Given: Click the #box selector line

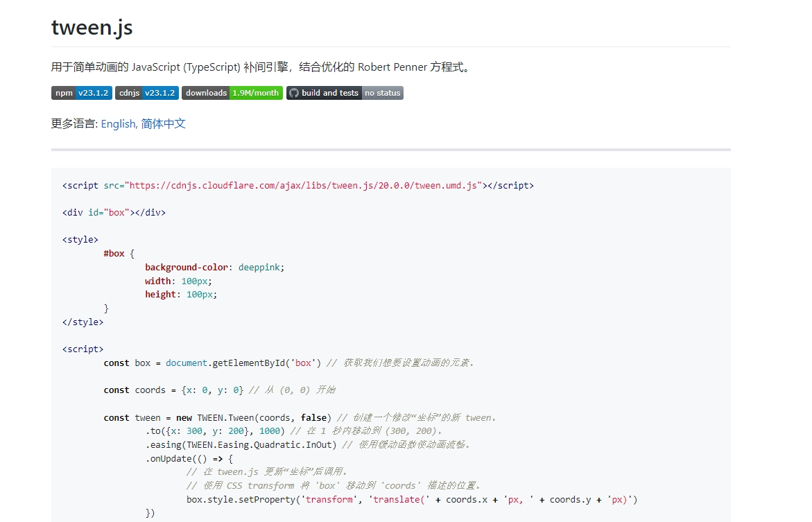Looking at the screenshot, I should click(119, 253).
